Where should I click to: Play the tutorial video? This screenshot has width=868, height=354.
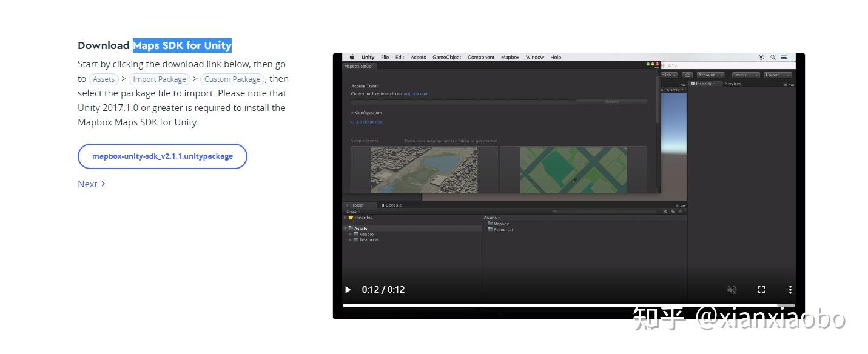(348, 290)
